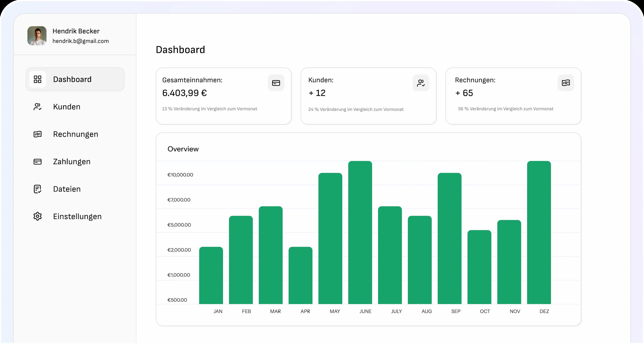Click the APR month label
This screenshot has width=644, height=344.
pyautogui.click(x=305, y=311)
